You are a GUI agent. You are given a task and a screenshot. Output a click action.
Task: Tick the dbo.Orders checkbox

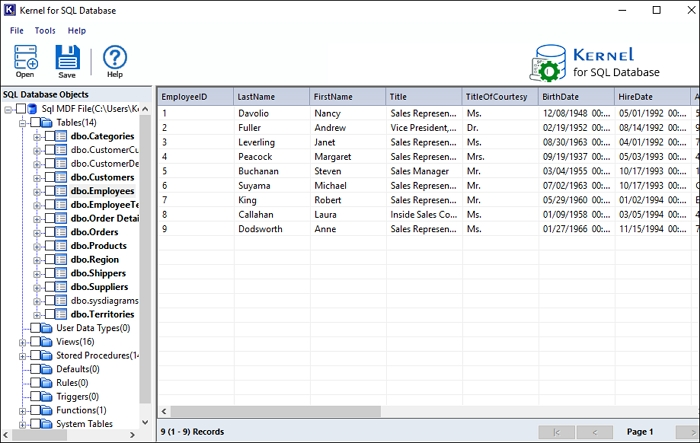pos(50,232)
